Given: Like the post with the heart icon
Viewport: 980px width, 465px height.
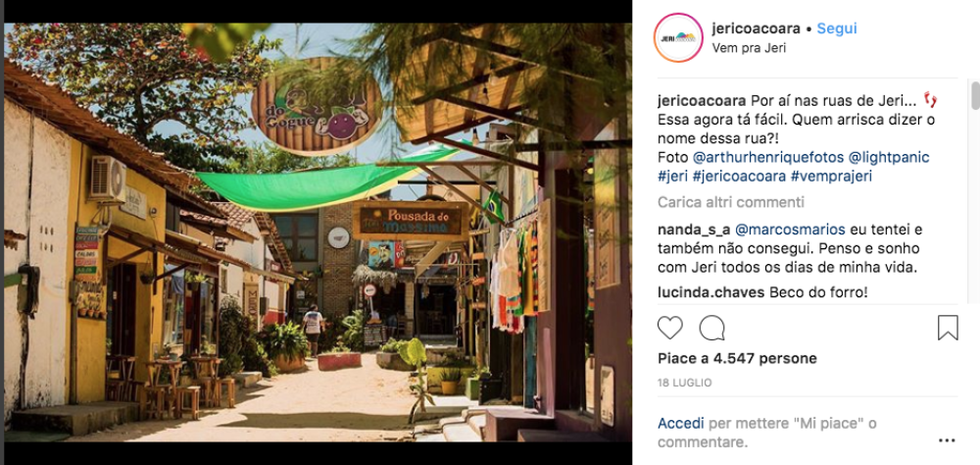Looking at the screenshot, I should click(x=670, y=328).
